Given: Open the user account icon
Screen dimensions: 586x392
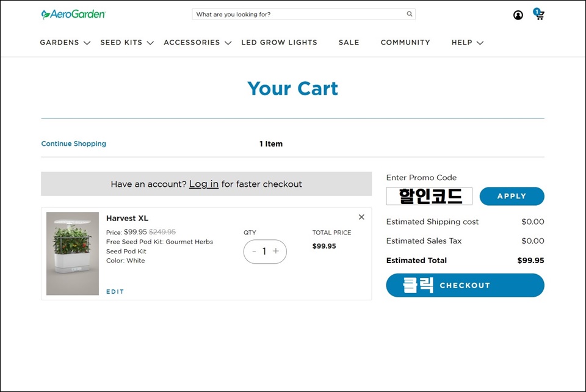Looking at the screenshot, I should [518, 15].
